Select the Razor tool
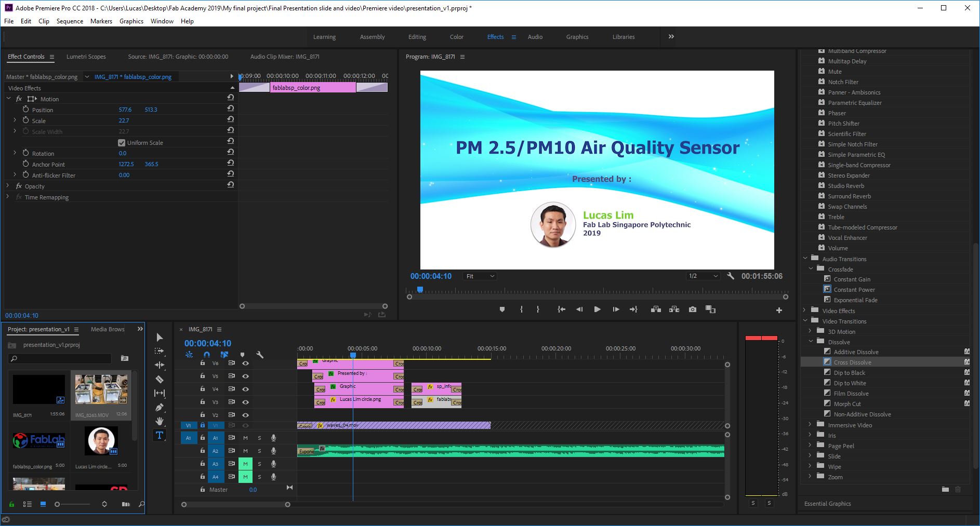Viewport: 980px width, 526px height. (x=160, y=379)
